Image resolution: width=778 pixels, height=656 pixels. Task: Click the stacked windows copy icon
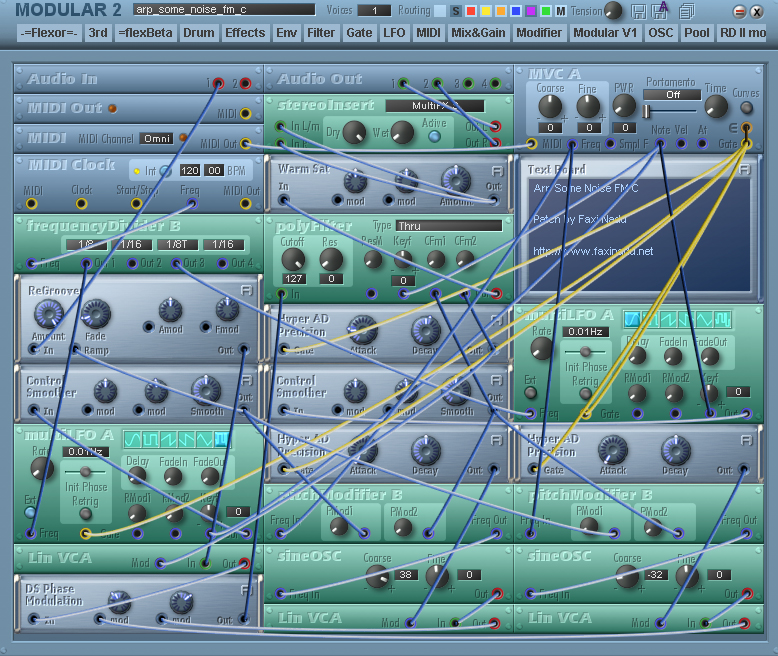tap(687, 11)
